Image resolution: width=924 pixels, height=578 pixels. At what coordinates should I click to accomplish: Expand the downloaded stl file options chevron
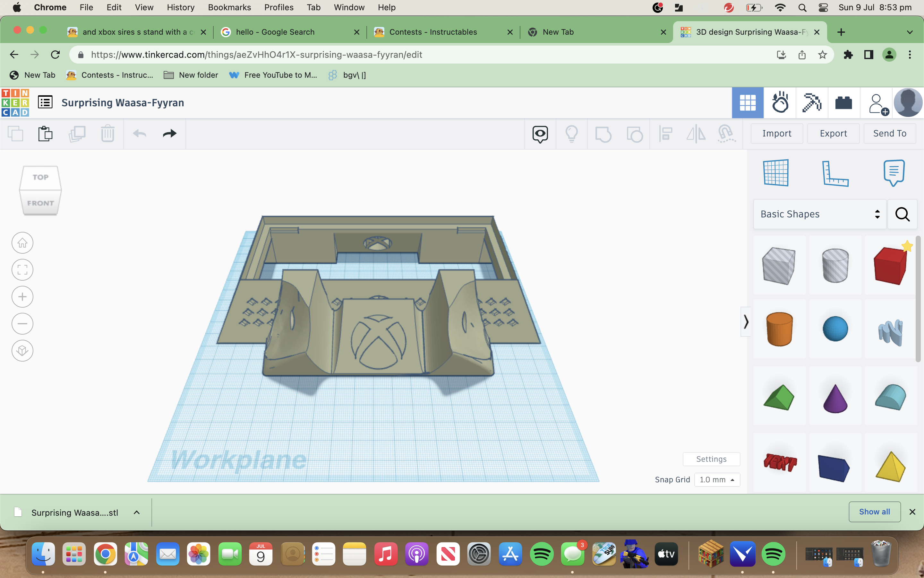click(x=137, y=512)
